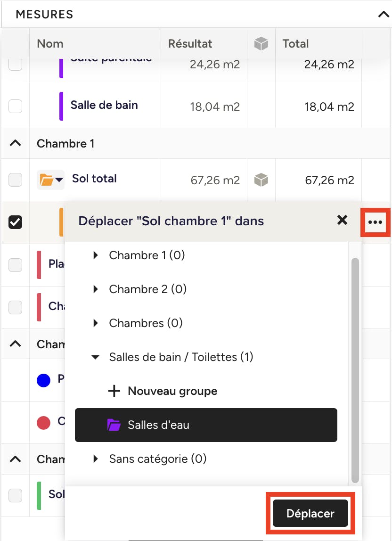Close the Déplacer dialog with X
Screen dimensions: 392x541
[x=343, y=220]
